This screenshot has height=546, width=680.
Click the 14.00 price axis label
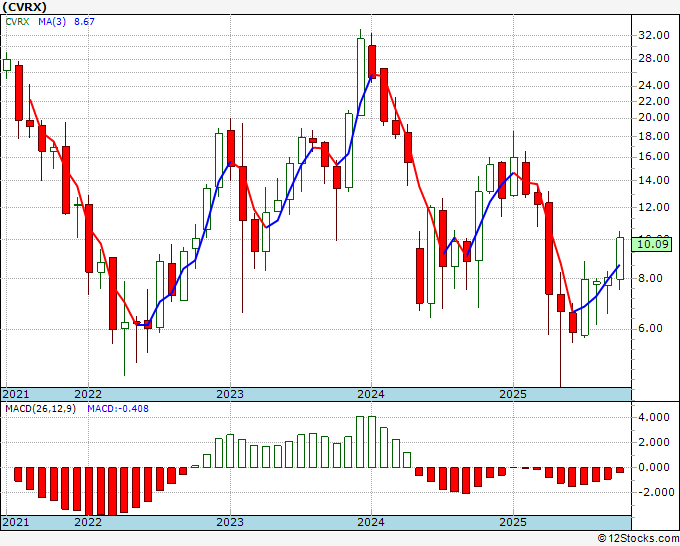654,180
